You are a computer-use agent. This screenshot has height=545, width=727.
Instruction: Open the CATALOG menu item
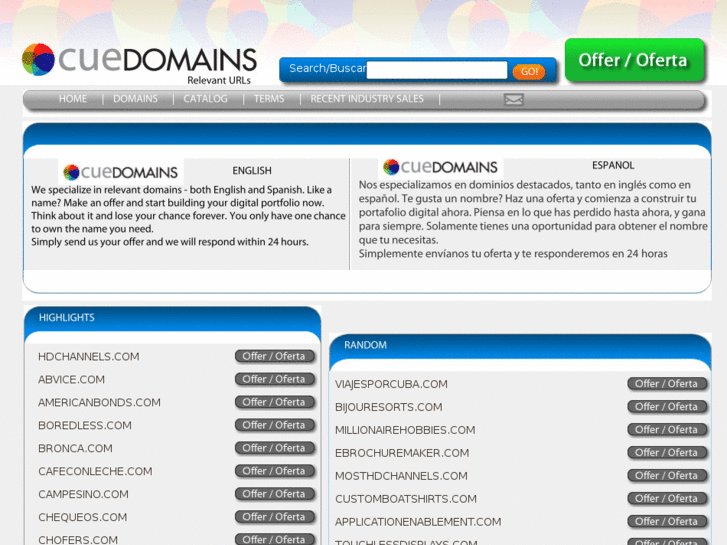coord(205,99)
